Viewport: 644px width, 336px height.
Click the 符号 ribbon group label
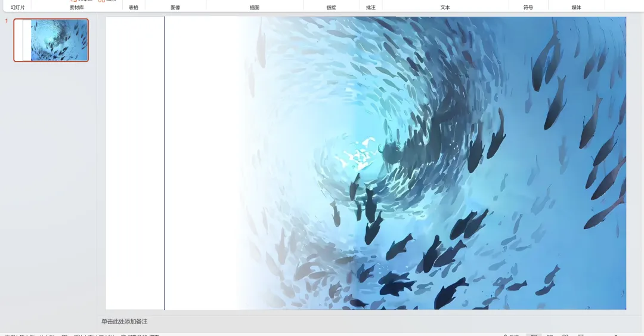[528, 7]
